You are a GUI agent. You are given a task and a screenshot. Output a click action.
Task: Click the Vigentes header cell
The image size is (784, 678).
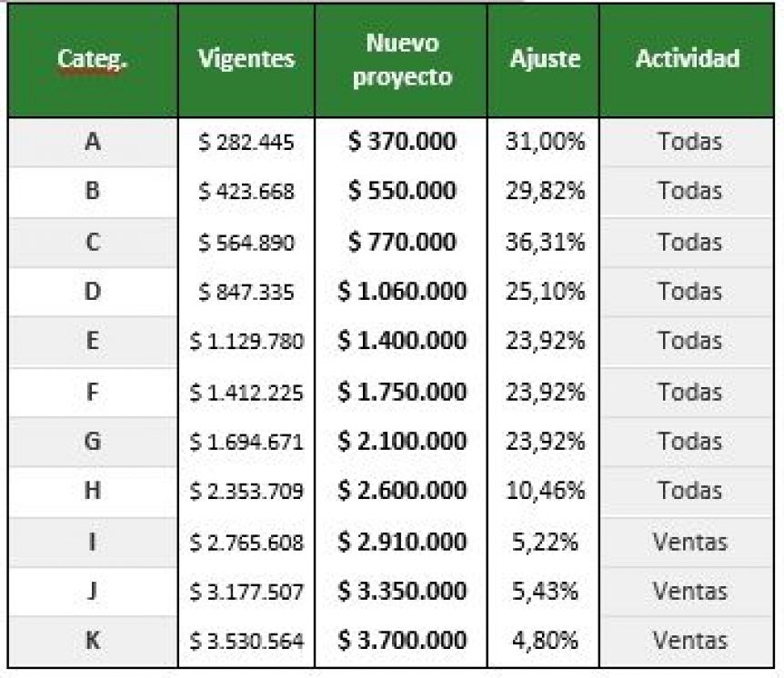coord(246,61)
